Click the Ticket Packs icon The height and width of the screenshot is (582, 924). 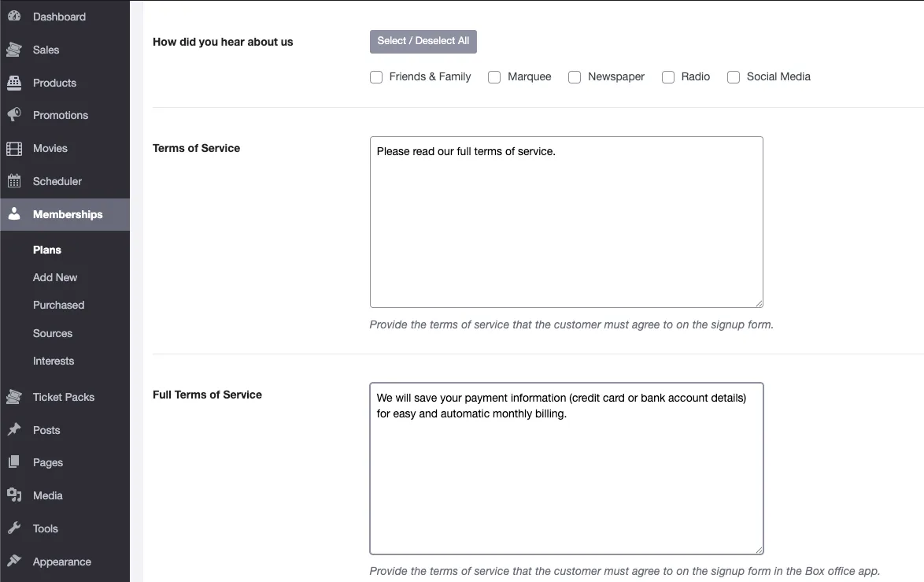14,397
